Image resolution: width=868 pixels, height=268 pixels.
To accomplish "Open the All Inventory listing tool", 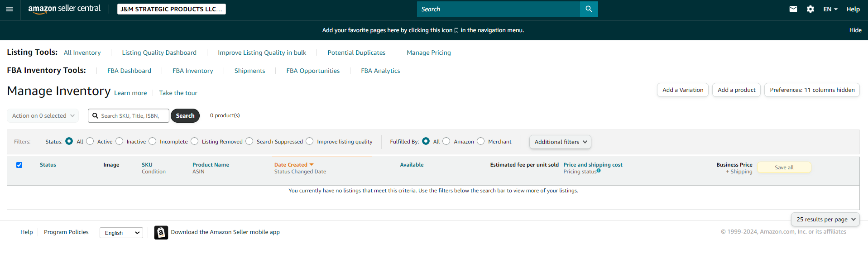I will click(x=82, y=53).
